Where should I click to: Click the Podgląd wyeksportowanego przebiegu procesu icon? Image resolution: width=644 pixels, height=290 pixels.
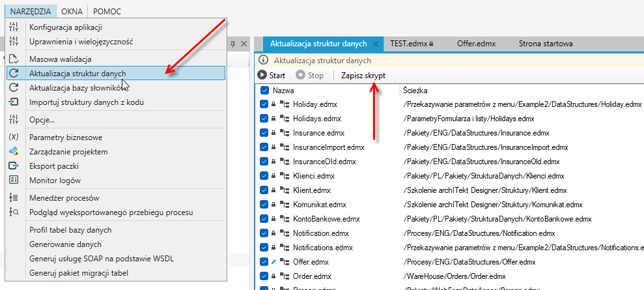pos(14,212)
